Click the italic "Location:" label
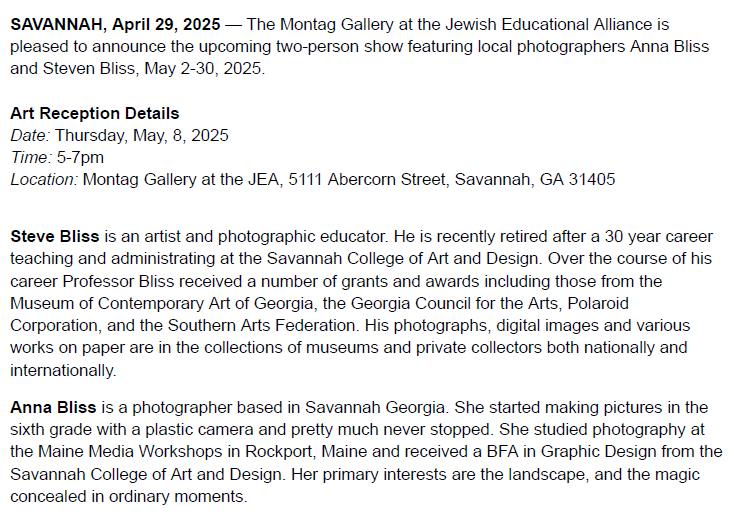The image size is (734, 525). tap(44, 180)
